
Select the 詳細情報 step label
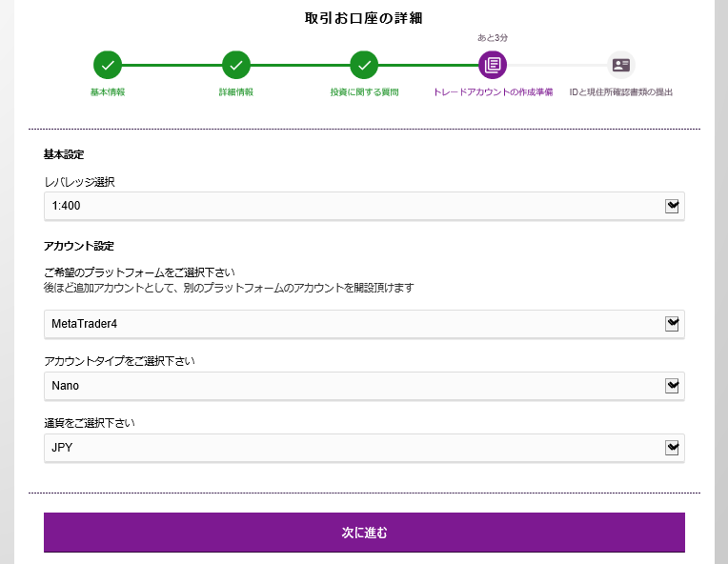pyautogui.click(x=236, y=92)
